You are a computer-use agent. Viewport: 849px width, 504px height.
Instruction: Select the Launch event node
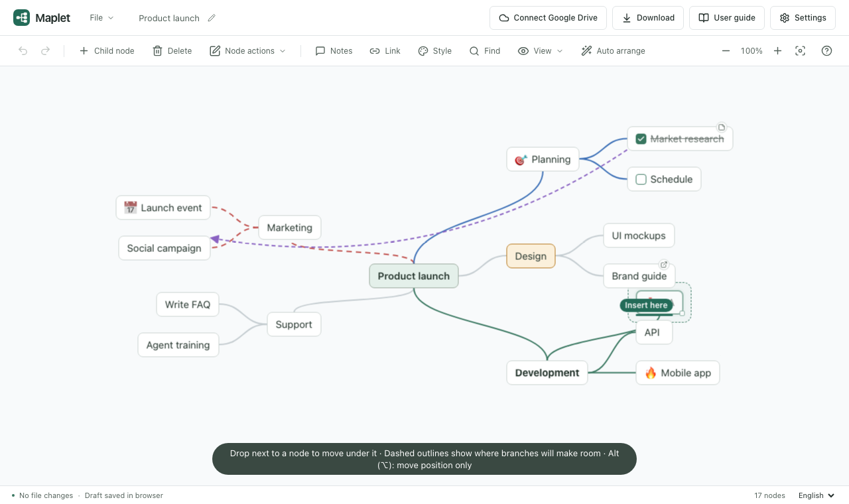[163, 208]
